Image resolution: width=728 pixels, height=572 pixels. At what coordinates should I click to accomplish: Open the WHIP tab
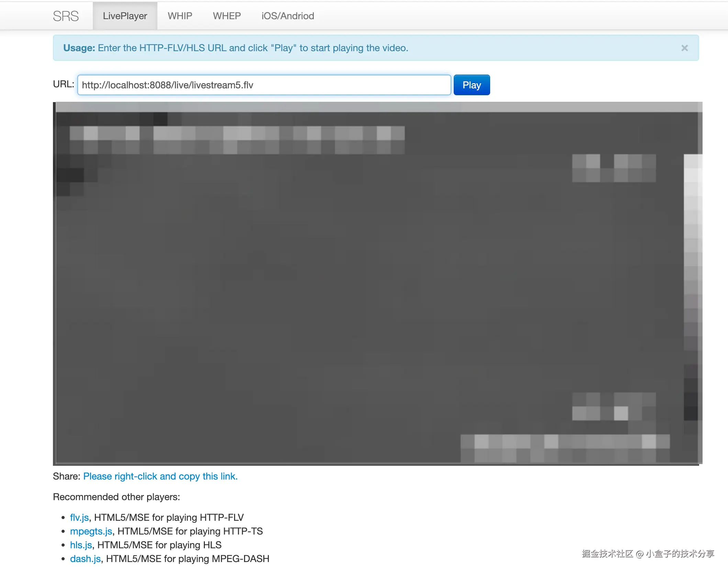point(180,16)
